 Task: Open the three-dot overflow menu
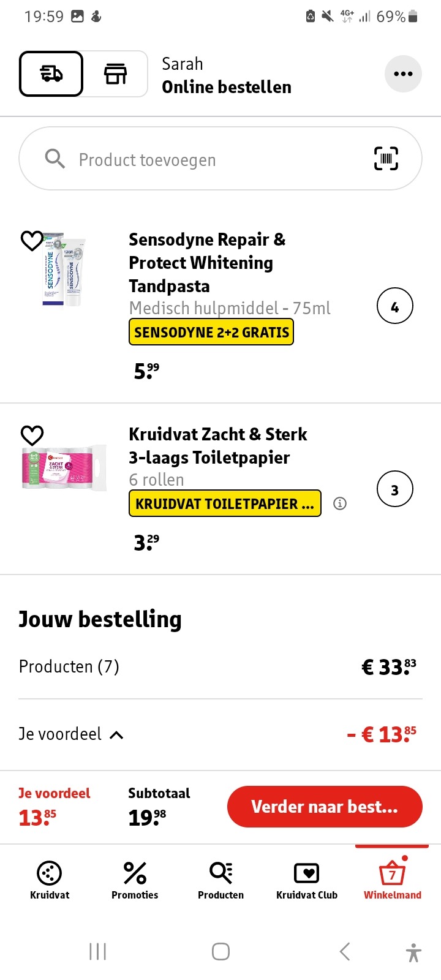(403, 73)
